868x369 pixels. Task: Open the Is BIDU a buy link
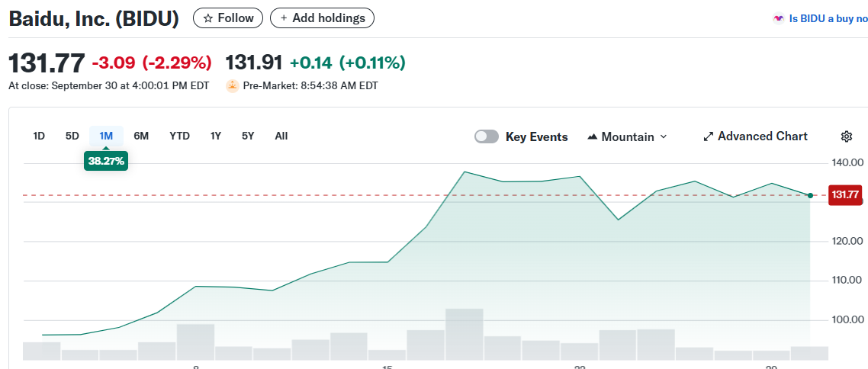pyautogui.click(x=828, y=19)
